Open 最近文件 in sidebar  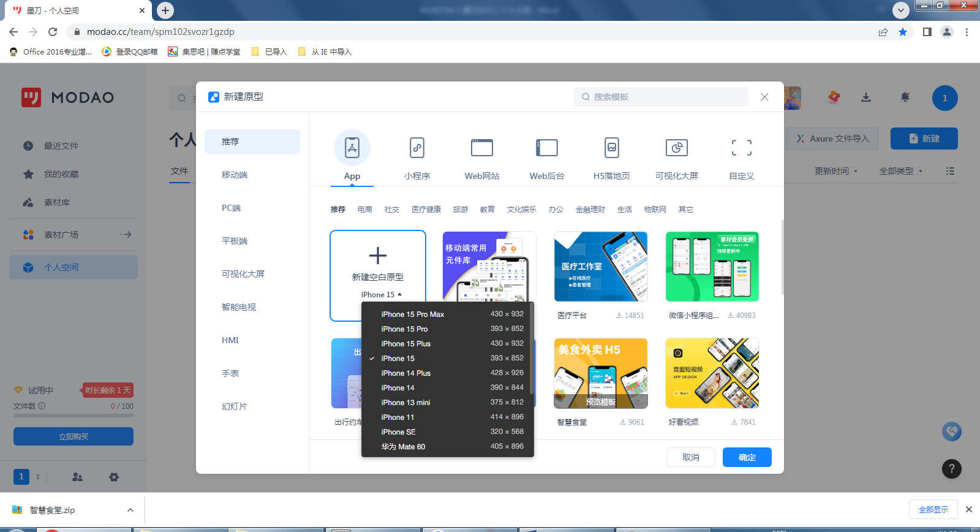[x=73, y=146]
